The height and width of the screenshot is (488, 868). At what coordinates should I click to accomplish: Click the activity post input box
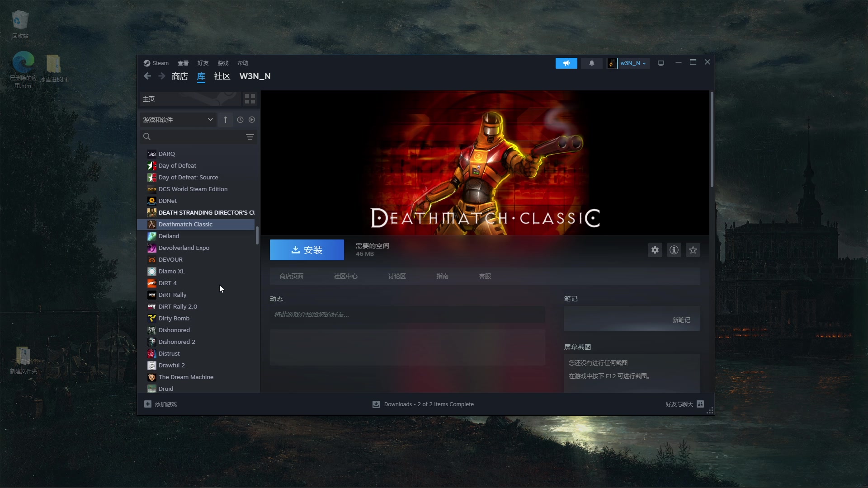407,314
